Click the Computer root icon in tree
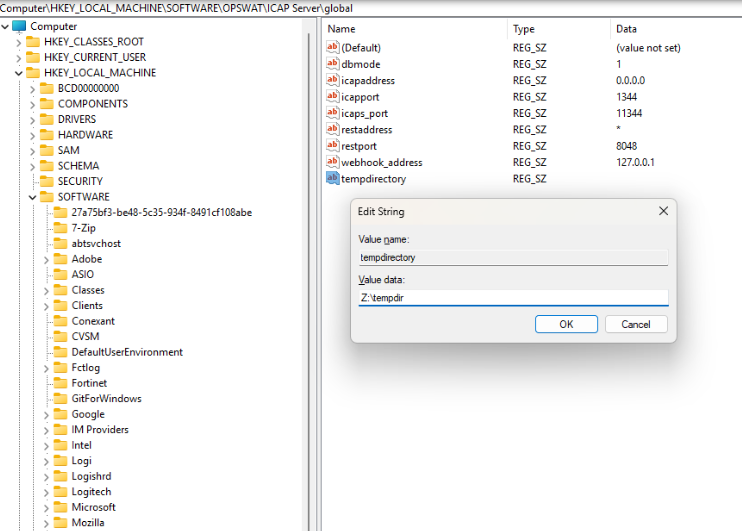Image resolution: width=742 pixels, height=531 pixels. (19, 26)
